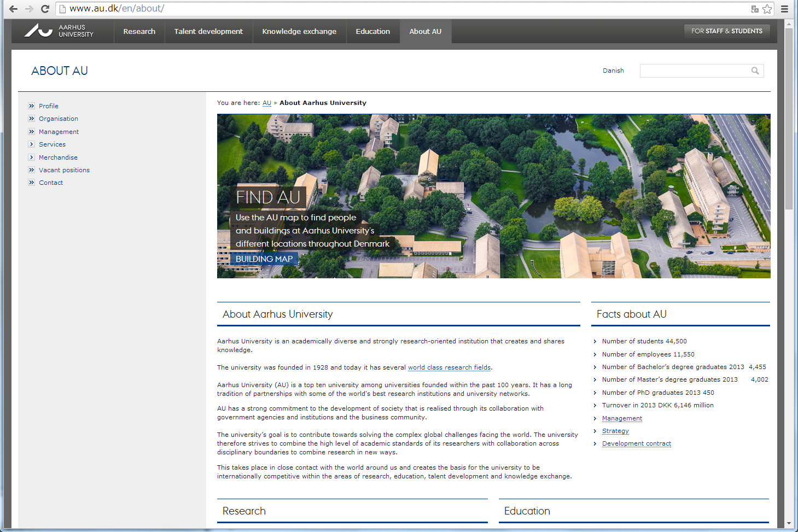
Task: Click the For Staff & Students button
Action: 727,31
